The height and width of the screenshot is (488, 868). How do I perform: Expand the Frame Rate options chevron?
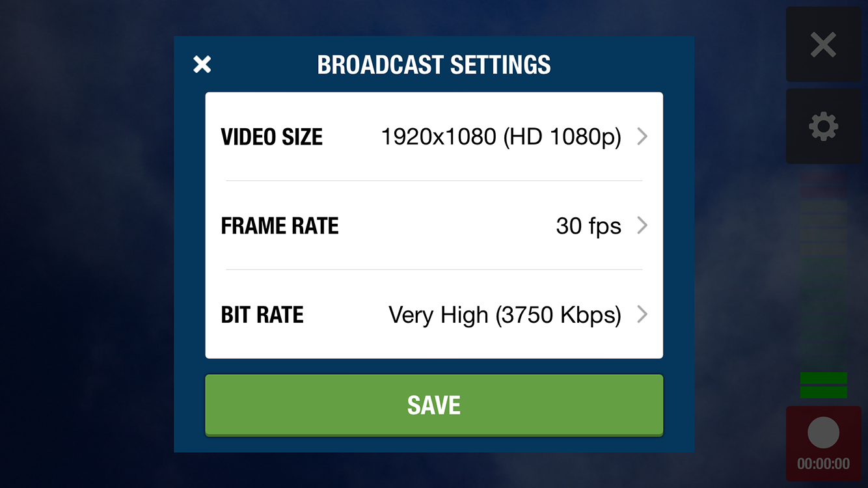click(642, 226)
